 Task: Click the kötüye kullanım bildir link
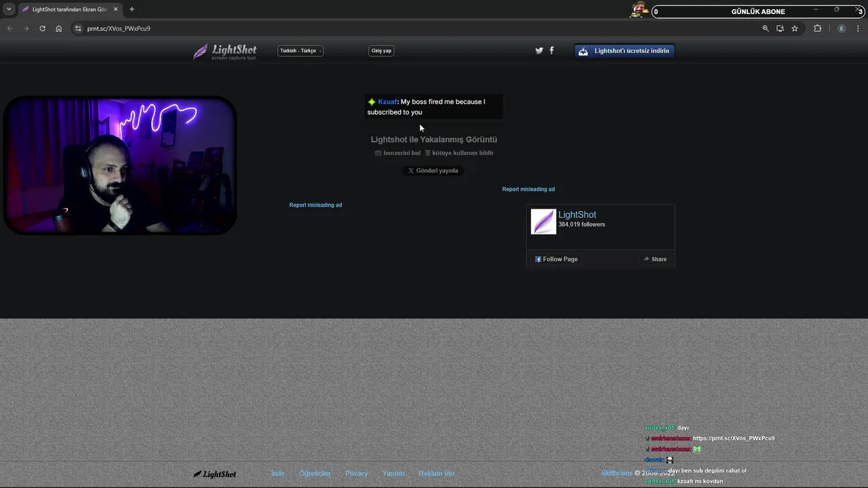(459, 153)
